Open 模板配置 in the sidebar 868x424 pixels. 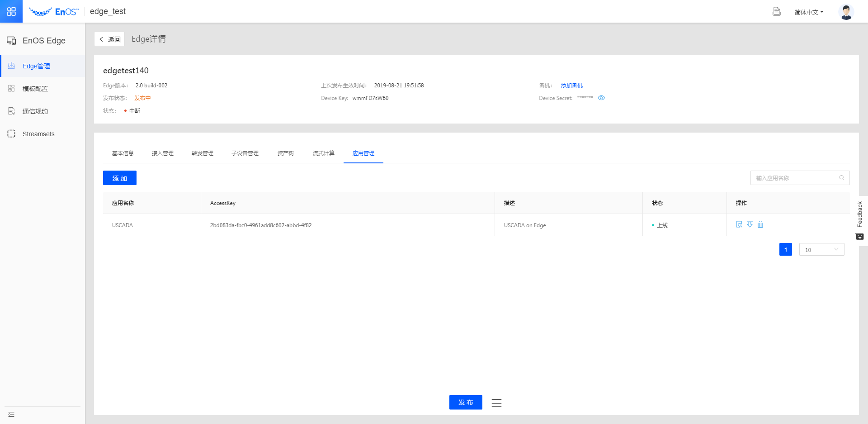(35, 89)
